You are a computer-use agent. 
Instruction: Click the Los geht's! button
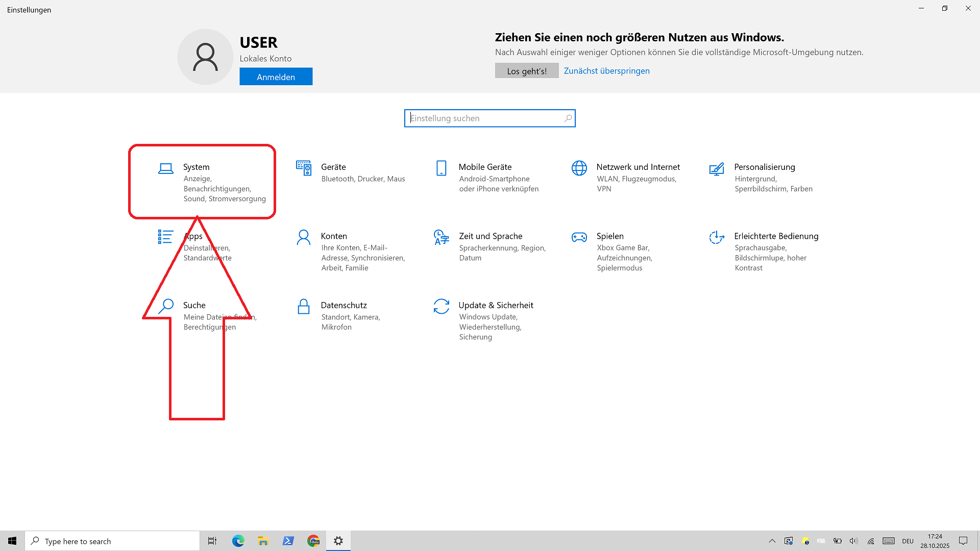pos(526,71)
